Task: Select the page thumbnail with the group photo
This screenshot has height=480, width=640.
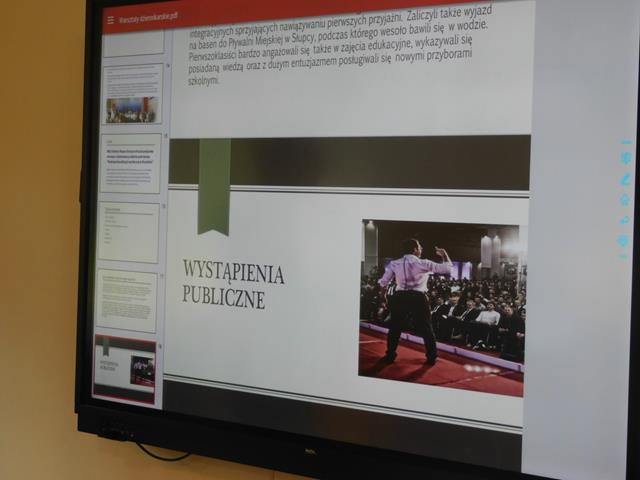Action: tap(133, 94)
